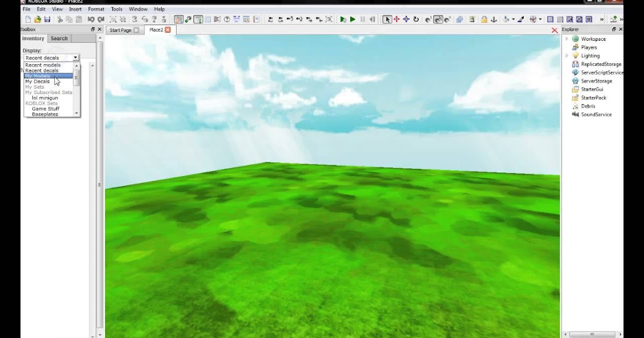
Task: Close the Place2 tab with its X
Action: (x=167, y=30)
